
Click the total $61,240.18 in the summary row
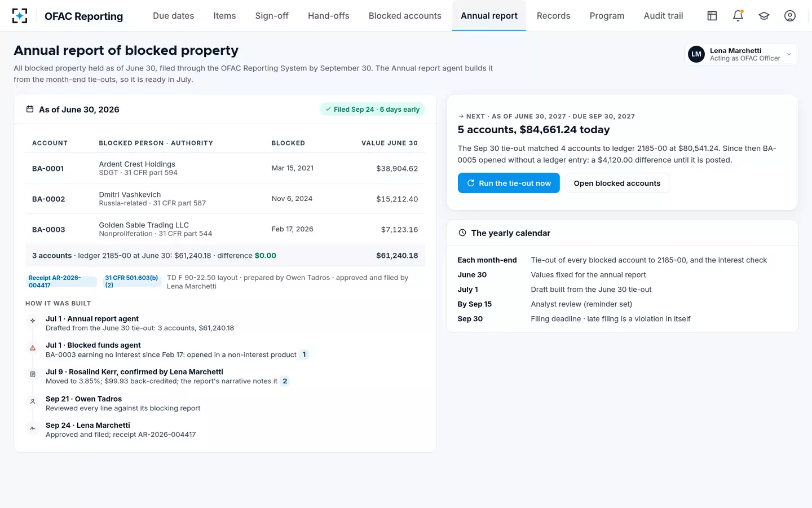coord(397,255)
